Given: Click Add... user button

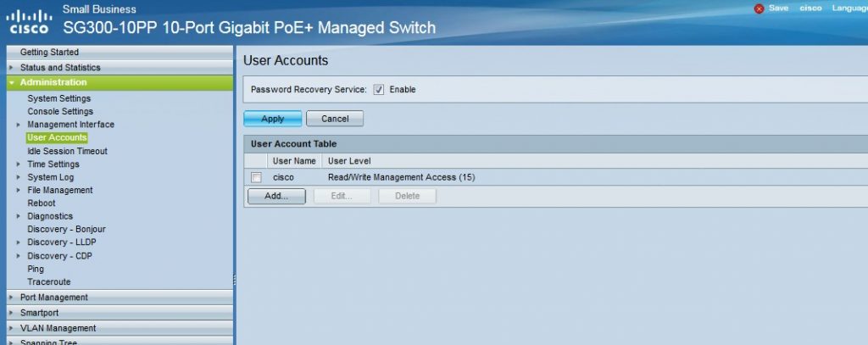Looking at the screenshot, I should pos(276,196).
